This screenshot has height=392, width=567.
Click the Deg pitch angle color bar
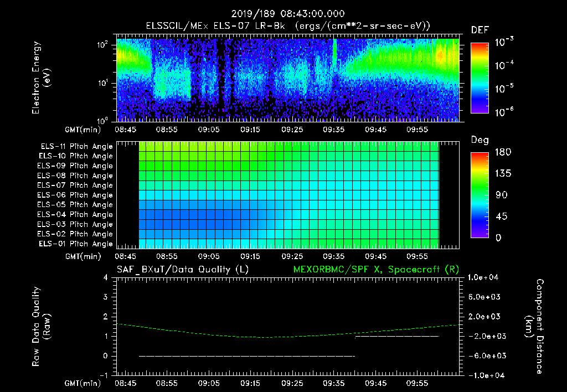[x=480, y=195]
